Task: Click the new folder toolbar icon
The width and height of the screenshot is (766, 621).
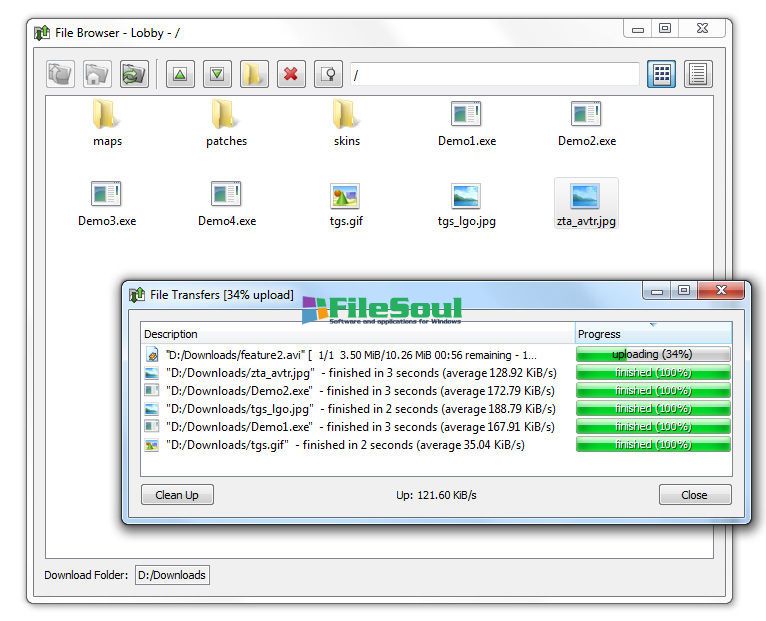Action: click(x=254, y=74)
